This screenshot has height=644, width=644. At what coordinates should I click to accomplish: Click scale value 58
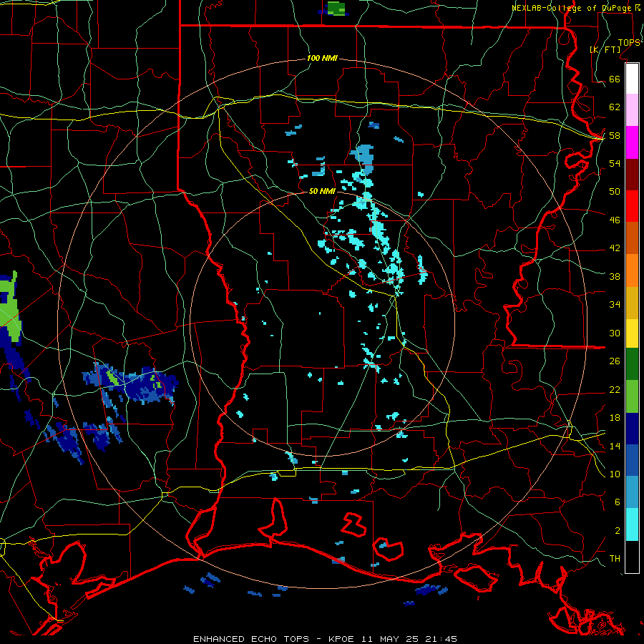(615, 135)
